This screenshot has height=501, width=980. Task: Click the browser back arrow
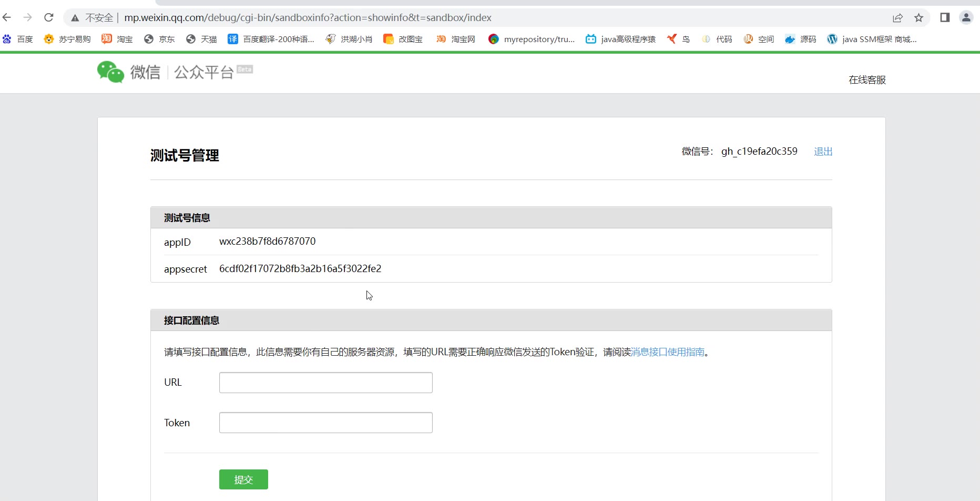(7, 17)
